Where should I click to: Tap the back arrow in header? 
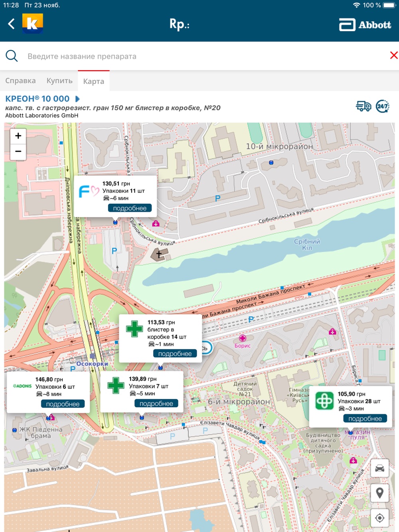pyautogui.click(x=12, y=24)
